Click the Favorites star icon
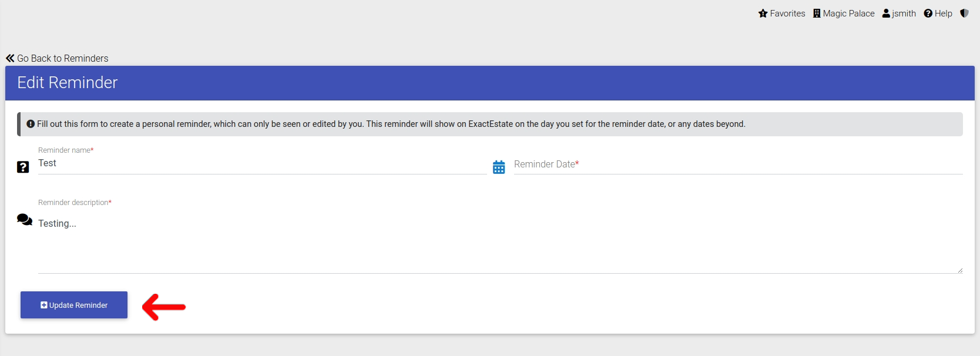The height and width of the screenshot is (356, 980). click(x=763, y=14)
